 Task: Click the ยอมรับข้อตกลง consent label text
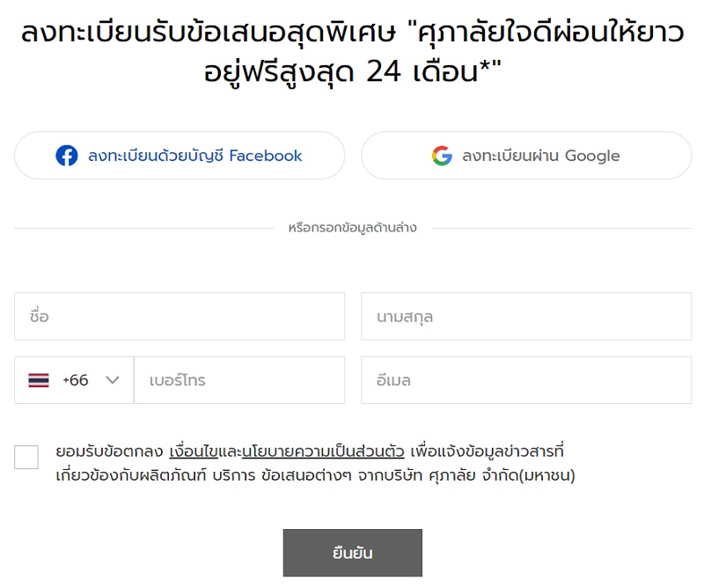[109, 452]
